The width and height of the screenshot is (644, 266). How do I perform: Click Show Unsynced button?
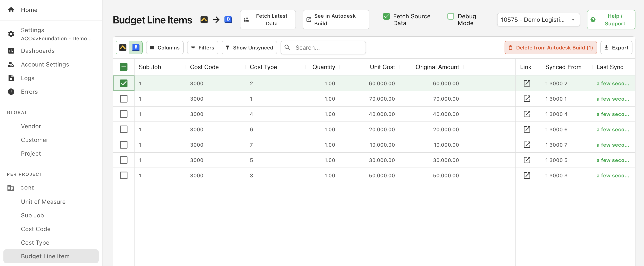(249, 47)
